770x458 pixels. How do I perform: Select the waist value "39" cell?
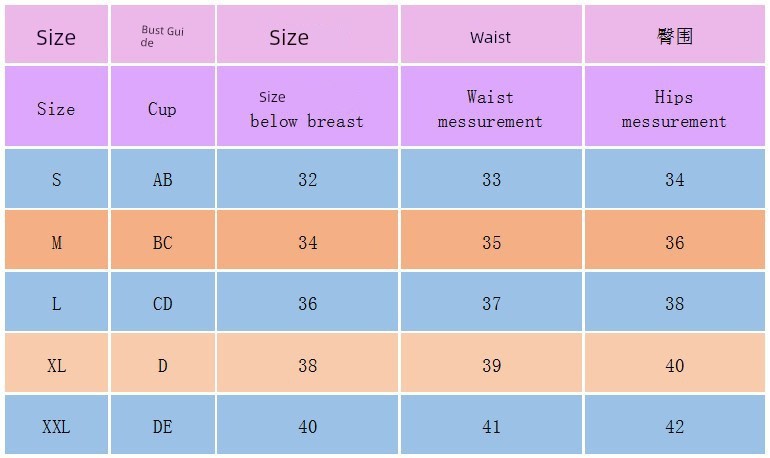[x=491, y=366]
